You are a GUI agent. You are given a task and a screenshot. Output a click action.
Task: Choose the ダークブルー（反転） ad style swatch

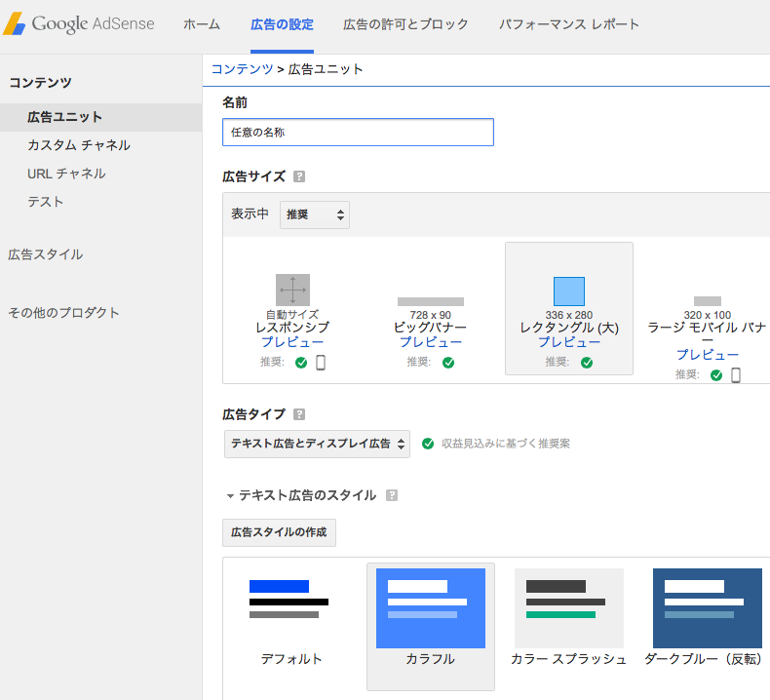(707, 609)
